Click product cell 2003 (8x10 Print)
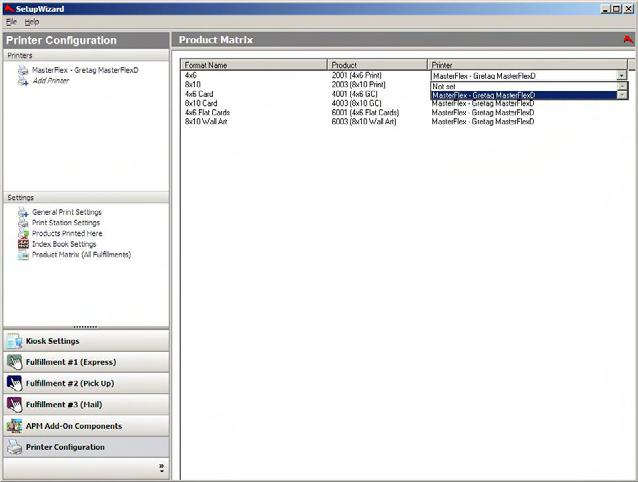Viewport: 638px width, 482px height. tap(358, 85)
